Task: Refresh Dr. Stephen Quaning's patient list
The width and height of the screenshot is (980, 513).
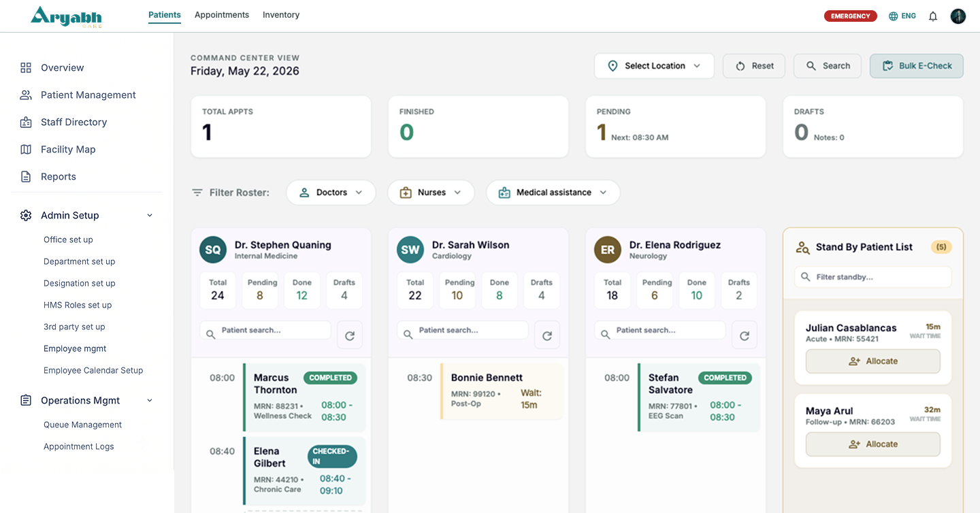Action: click(x=350, y=335)
